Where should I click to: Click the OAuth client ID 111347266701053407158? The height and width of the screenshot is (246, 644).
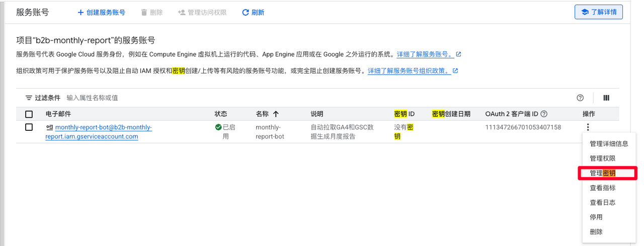(523, 127)
